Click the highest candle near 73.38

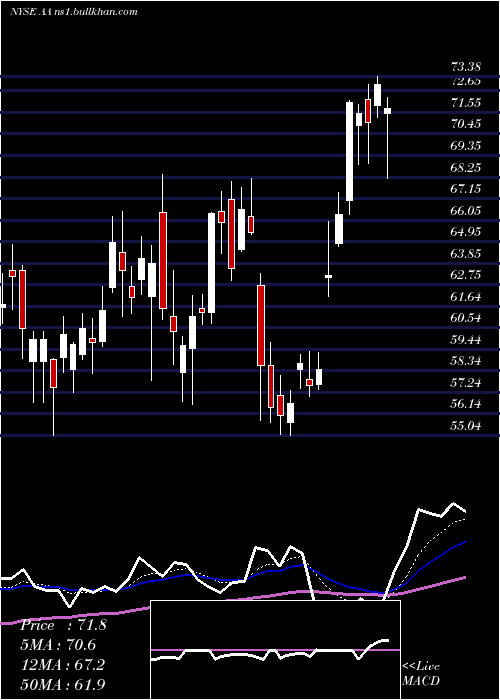(378, 95)
